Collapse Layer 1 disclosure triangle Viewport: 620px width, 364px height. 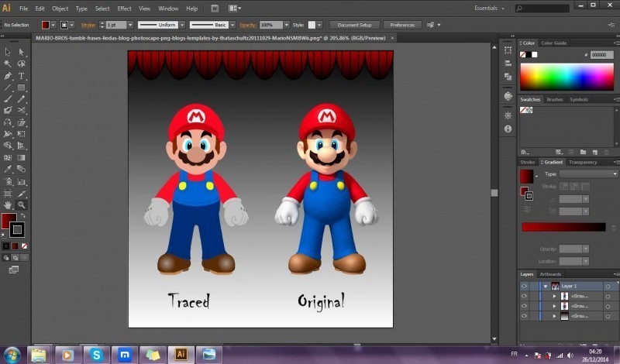tap(546, 286)
